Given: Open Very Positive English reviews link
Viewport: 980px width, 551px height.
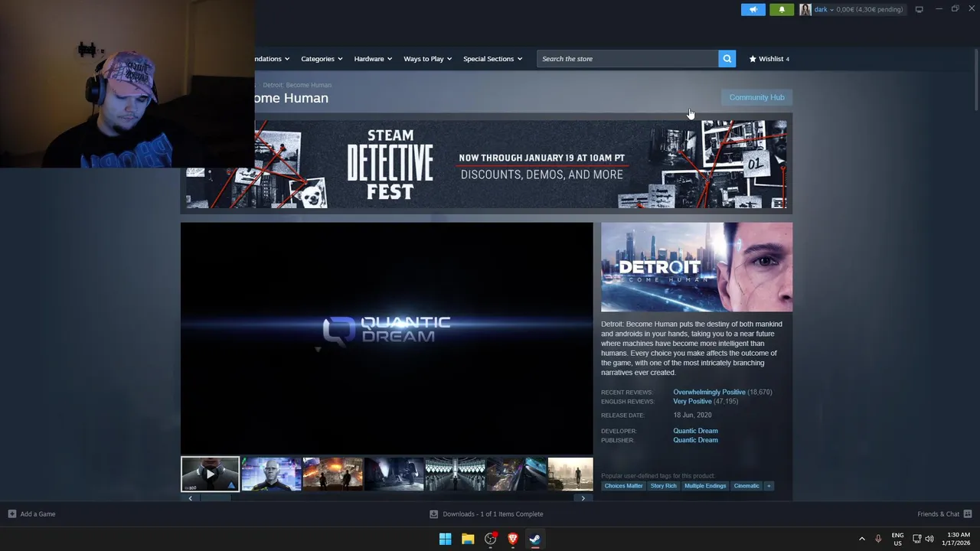Looking at the screenshot, I should pyautogui.click(x=692, y=401).
